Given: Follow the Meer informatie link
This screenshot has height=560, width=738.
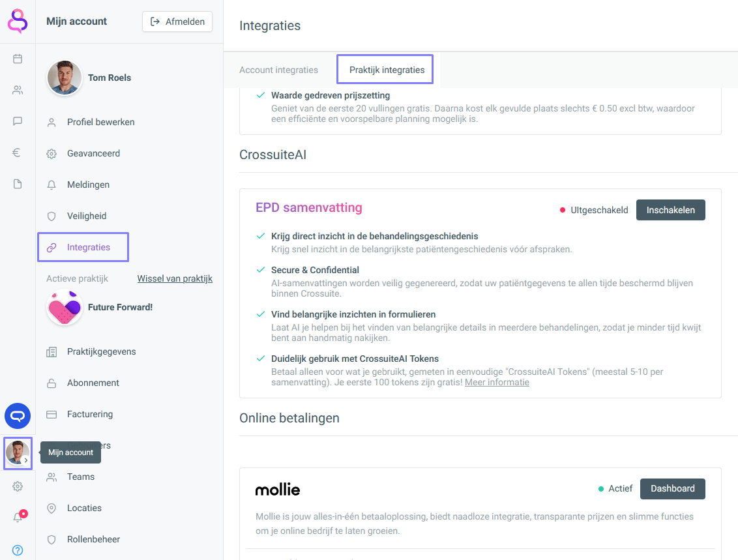Looking at the screenshot, I should tap(497, 382).
